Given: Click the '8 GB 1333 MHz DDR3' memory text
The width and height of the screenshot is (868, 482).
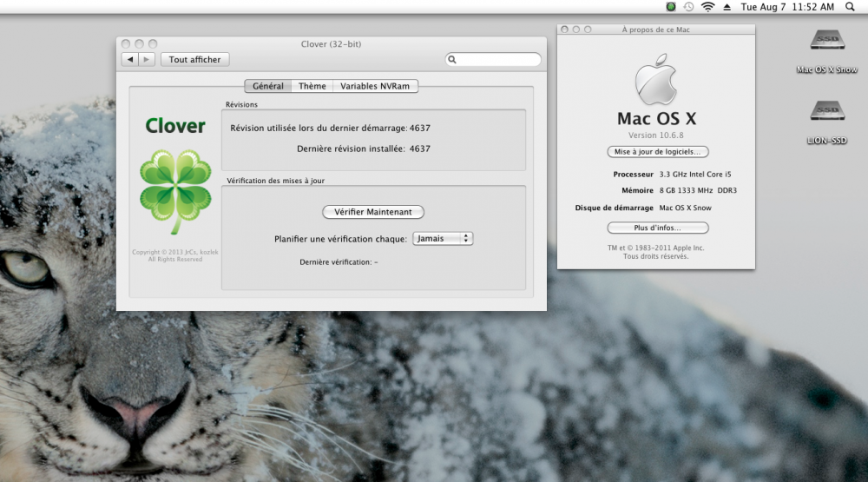Looking at the screenshot, I should [x=698, y=190].
